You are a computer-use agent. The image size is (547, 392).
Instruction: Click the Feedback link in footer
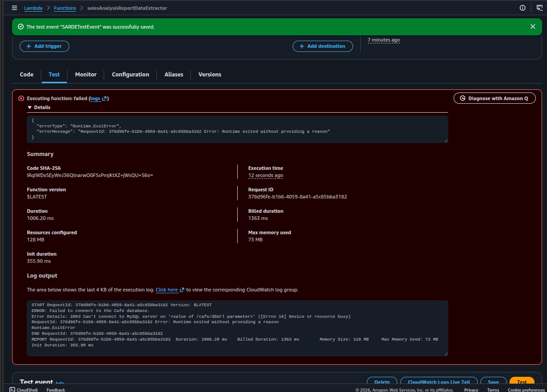coord(56,390)
